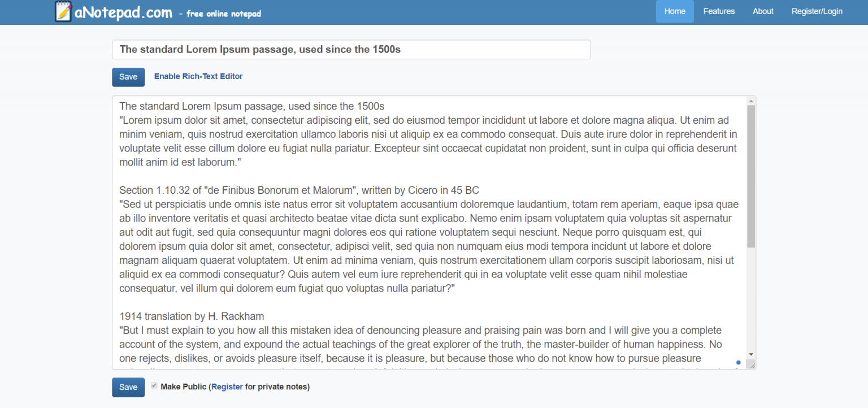Viewport: 868px width, 408px height.
Task: Click the note title input field
Action: (x=351, y=50)
